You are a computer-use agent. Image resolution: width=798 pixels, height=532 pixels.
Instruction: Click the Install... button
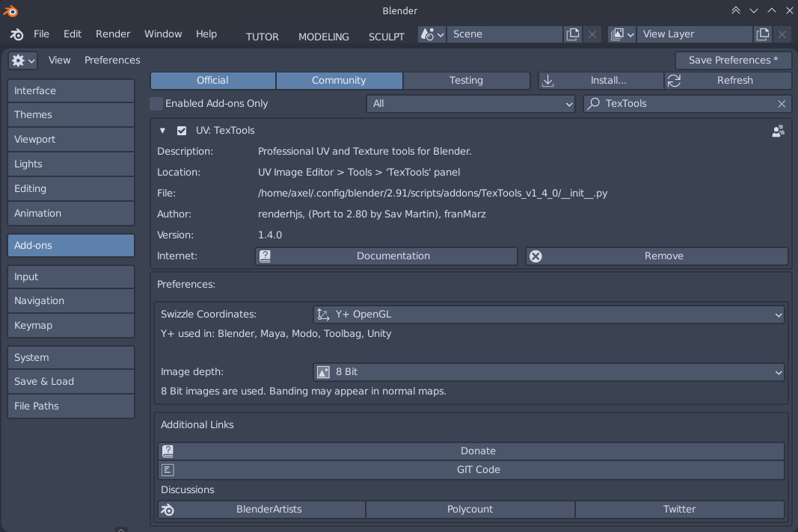pyautogui.click(x=601, y=81)
